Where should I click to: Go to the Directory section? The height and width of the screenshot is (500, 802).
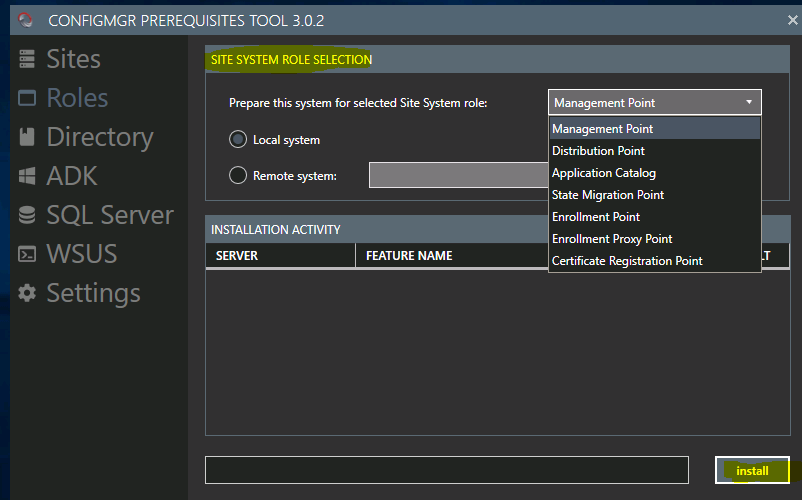tap(100, 137)
